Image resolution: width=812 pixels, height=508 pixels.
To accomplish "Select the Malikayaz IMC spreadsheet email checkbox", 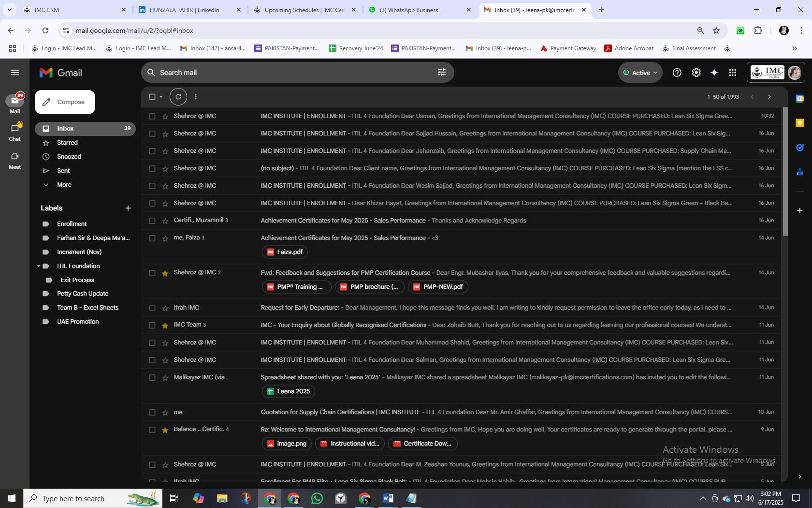I will point(152,377).
